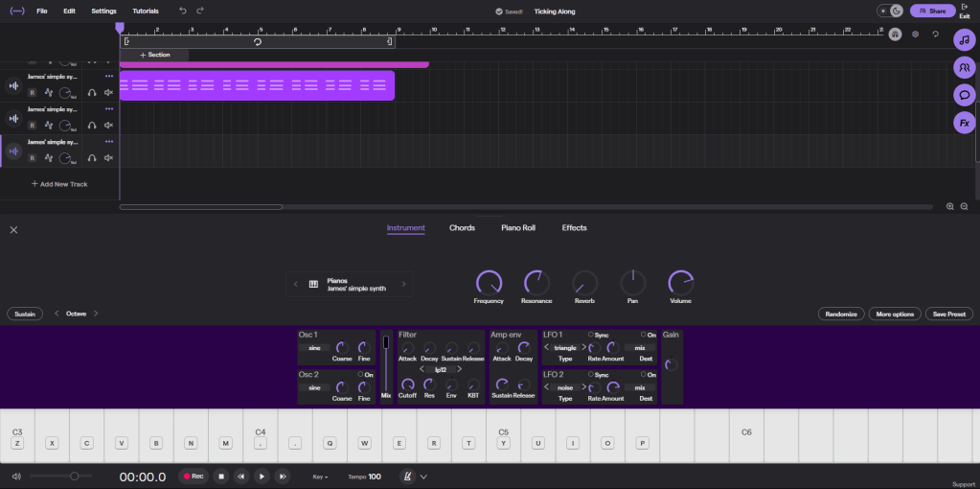The width and height of the screenshot is (980, 489).
Task: Toggle the metronome icon
Action: tap(407, 477)
